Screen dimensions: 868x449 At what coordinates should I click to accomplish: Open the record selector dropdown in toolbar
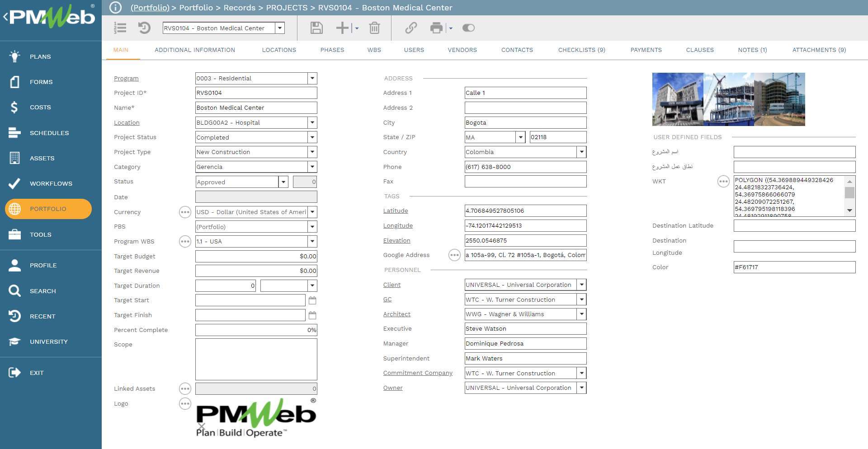point(280,28)
